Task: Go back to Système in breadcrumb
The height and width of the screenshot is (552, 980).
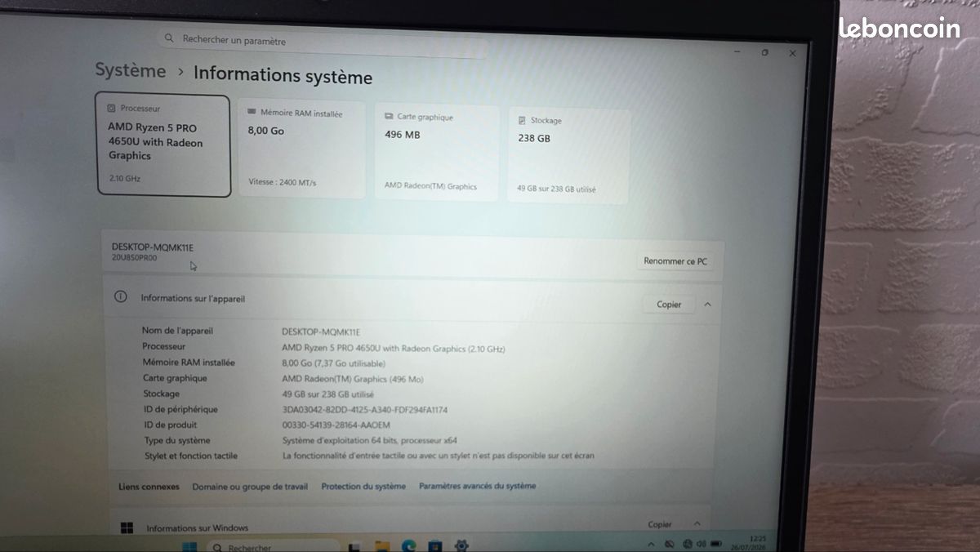Action: [130, 70]
